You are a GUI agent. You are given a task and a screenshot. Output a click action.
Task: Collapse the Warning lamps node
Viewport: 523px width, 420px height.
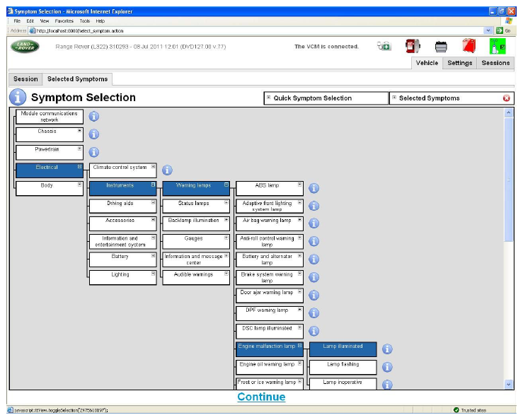226,185
